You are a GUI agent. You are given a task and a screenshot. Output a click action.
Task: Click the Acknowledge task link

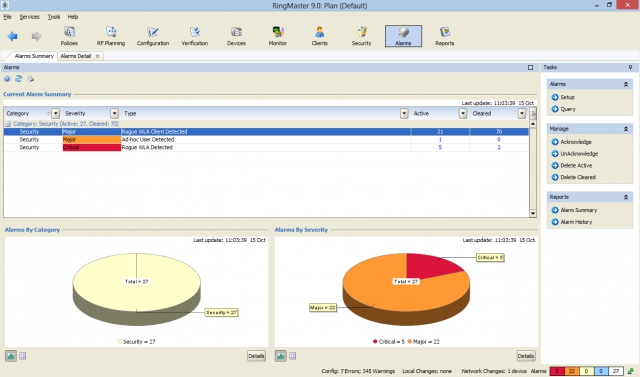point(576,142)
